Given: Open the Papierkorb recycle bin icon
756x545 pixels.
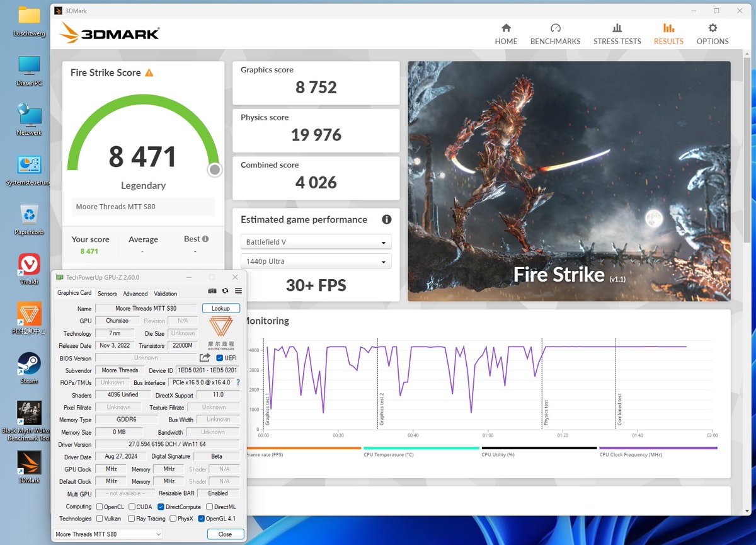Looking at the screenshot, I should click(29, 219).
